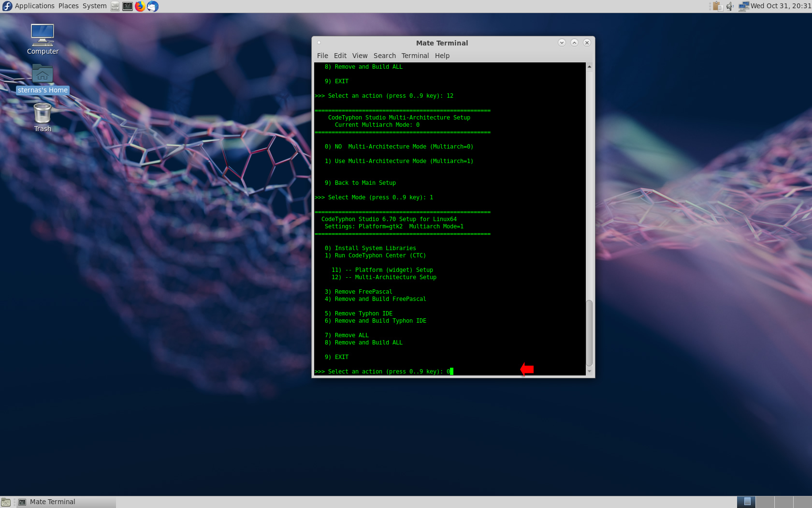Click the terminal scrollbar up arrow
Image resolution: width=812 pixels, height=508 pixels.
tap(589, 67)
